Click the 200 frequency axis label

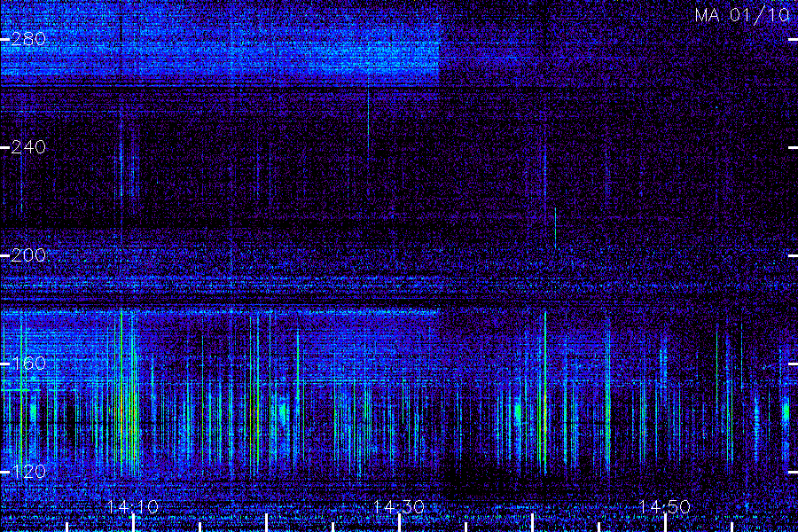pyautogui.click(x=28, y=255)
